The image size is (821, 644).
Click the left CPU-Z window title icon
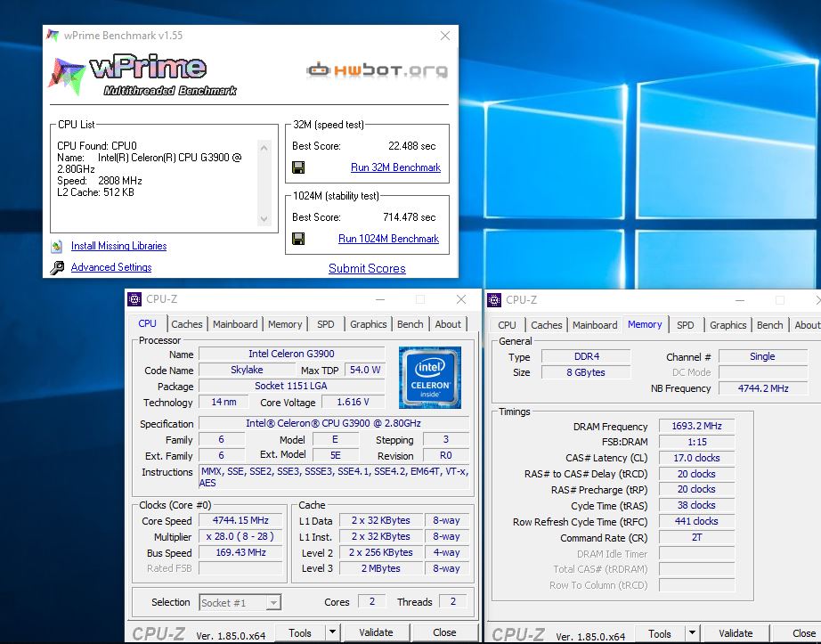(x=134, y=299)
